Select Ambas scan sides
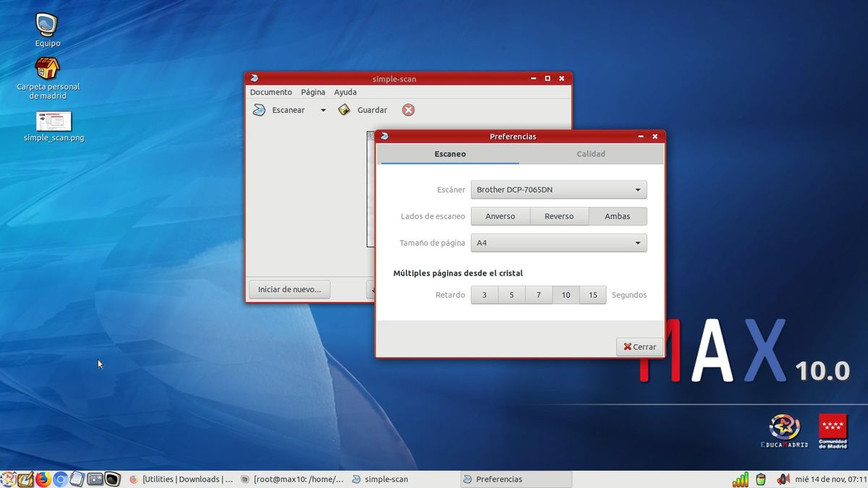Image resolution: width=868 pixels, height=488 pixels. click(618, 216)
